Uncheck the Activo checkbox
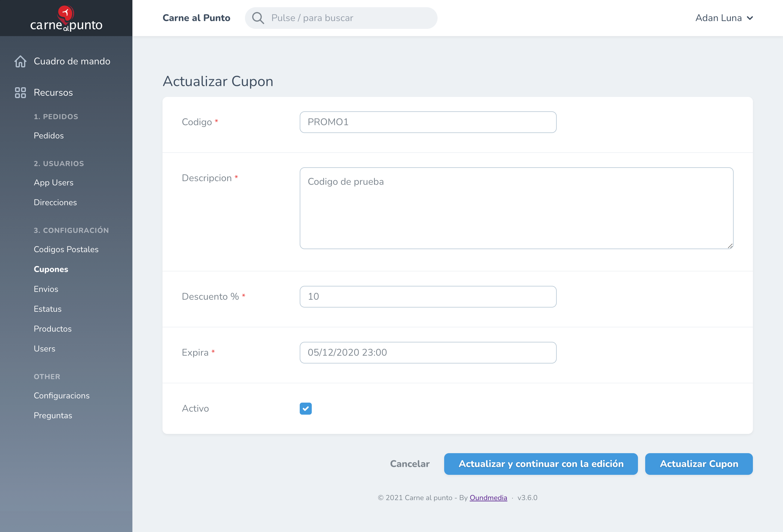Viewport: 783px width, 532px height. click(305, 408)
